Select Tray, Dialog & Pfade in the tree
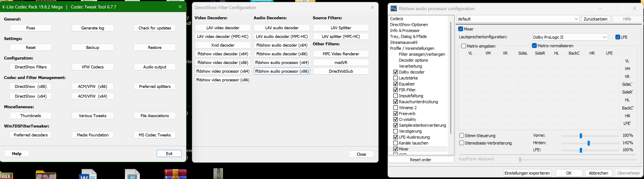The image size is (644, 179). [x=408, y=36]
